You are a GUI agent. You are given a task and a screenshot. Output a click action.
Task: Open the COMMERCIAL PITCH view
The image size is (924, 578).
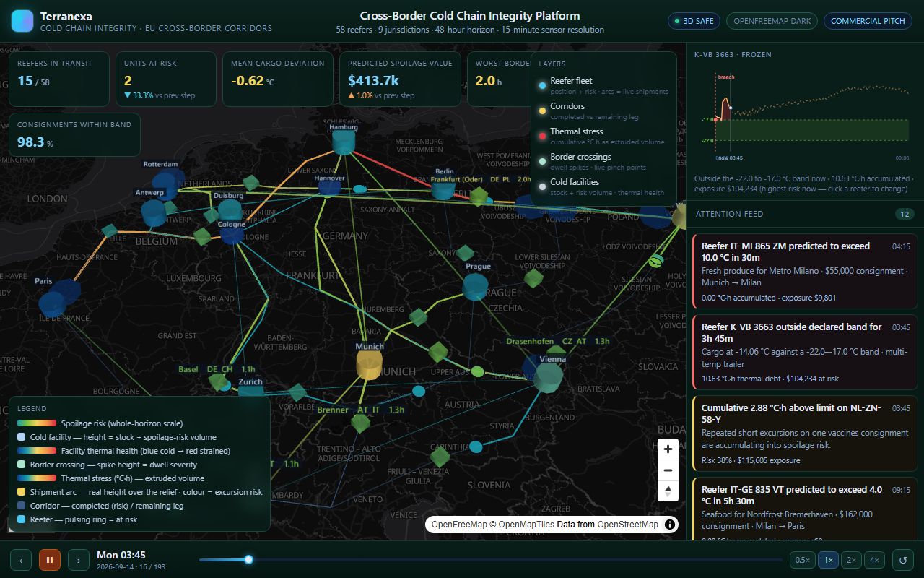click(868, 21)
